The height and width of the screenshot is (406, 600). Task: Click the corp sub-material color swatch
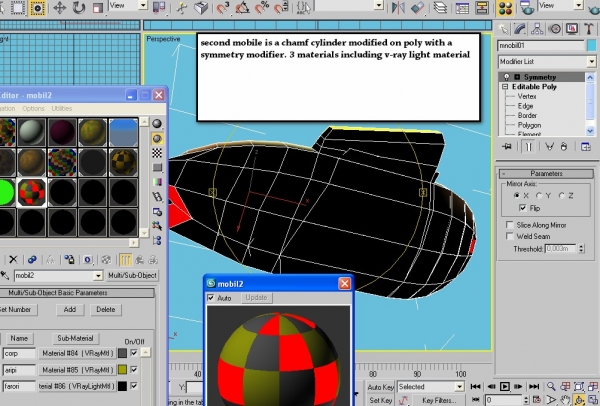pyautogui.click(x=122, y=353)
